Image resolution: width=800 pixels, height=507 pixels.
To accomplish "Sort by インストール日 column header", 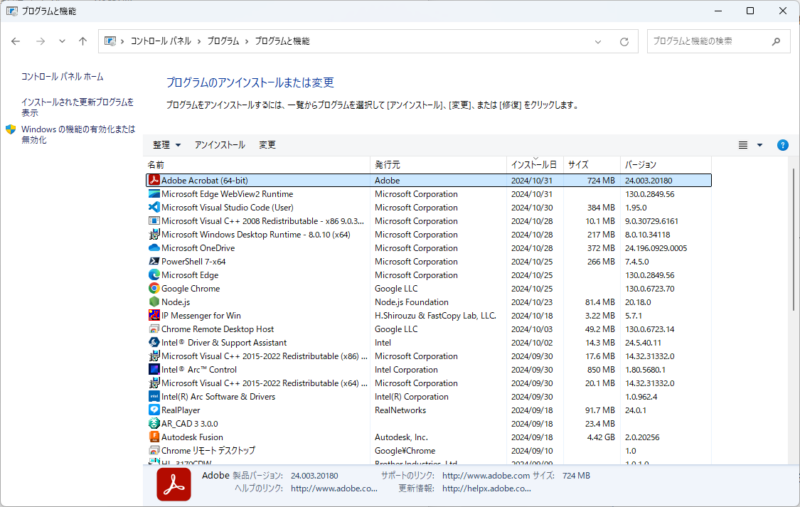I will (x=535, y=165).
